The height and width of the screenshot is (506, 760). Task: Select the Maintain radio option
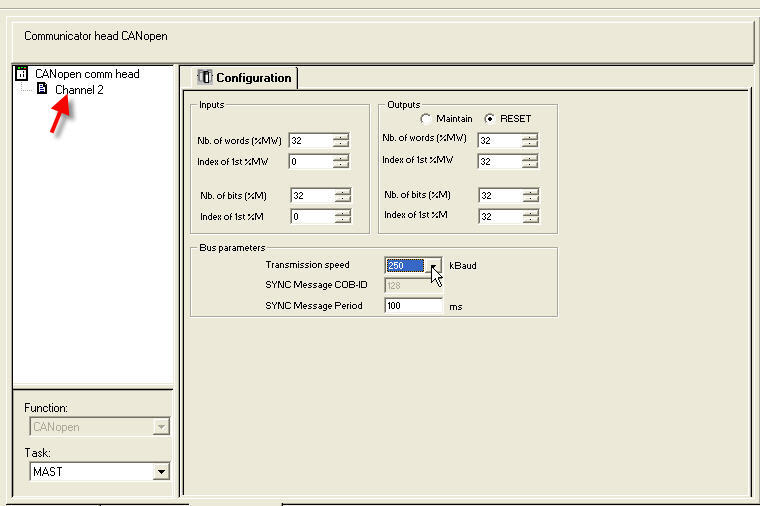pyautogui.click(x=426, y=119)
